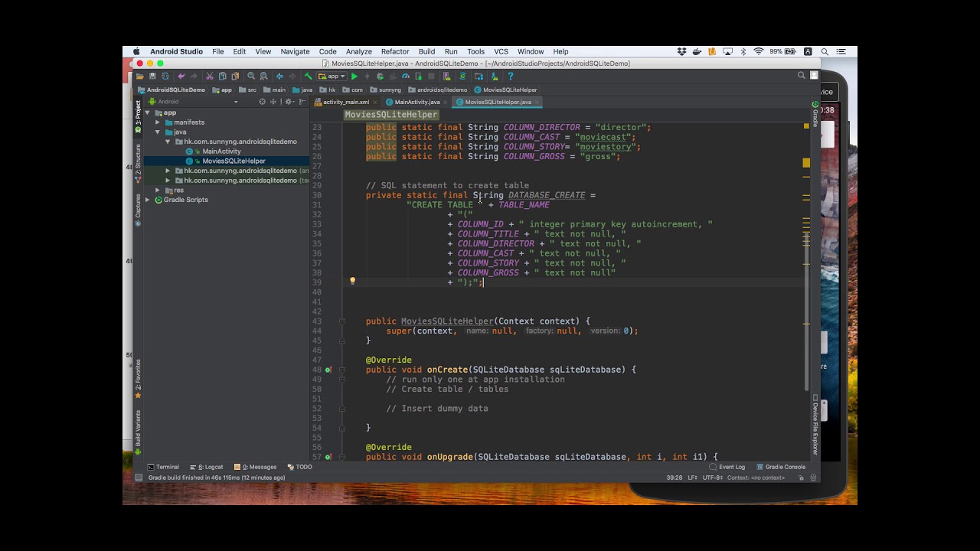
Task: Select MoviesSQLiteHelper in project tree
Action: pyautogui.click(x=234, y=161)
